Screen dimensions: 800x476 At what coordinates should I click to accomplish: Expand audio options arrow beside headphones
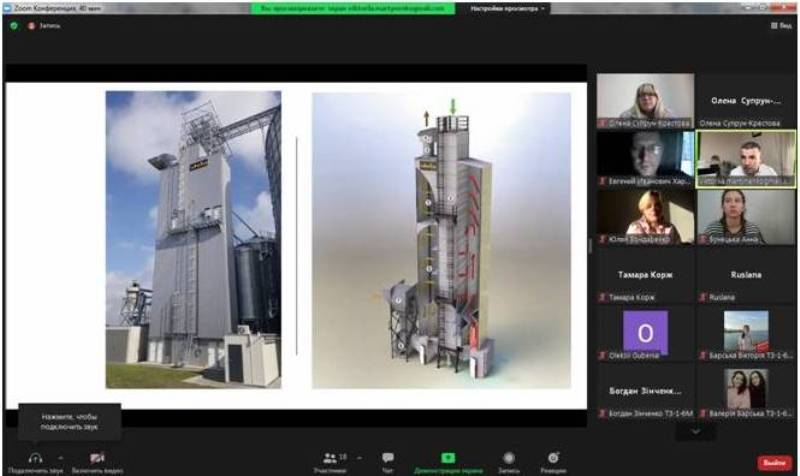[x=60, y=456]
